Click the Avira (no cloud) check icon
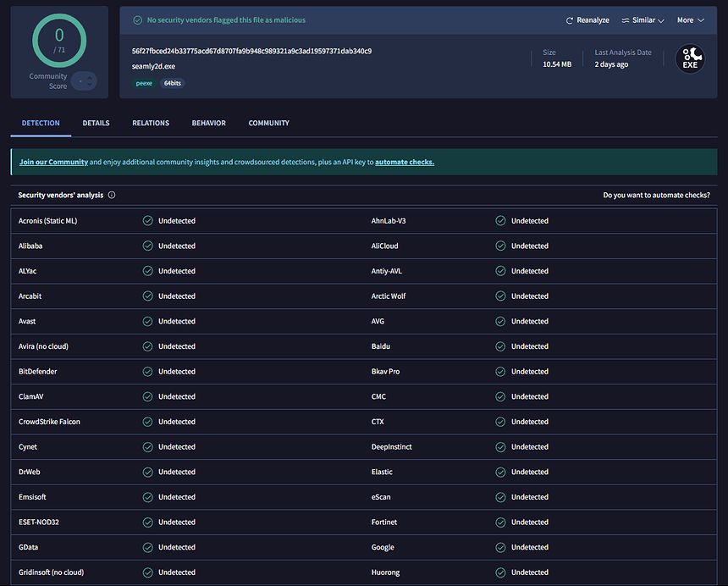The width and height of the screenshot is (728, 586). click(x=147, y=346)
